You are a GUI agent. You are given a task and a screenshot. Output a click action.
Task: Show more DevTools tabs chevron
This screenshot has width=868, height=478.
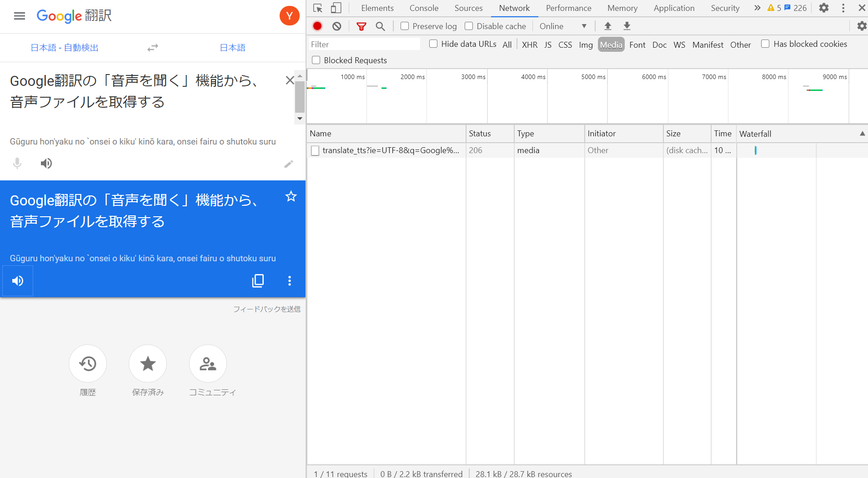[x=757, y=8]
